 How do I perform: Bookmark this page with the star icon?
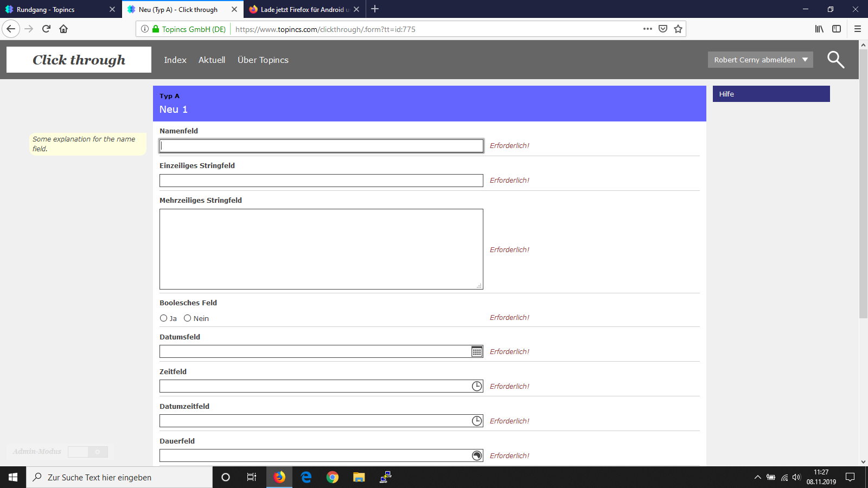point(678,29)
